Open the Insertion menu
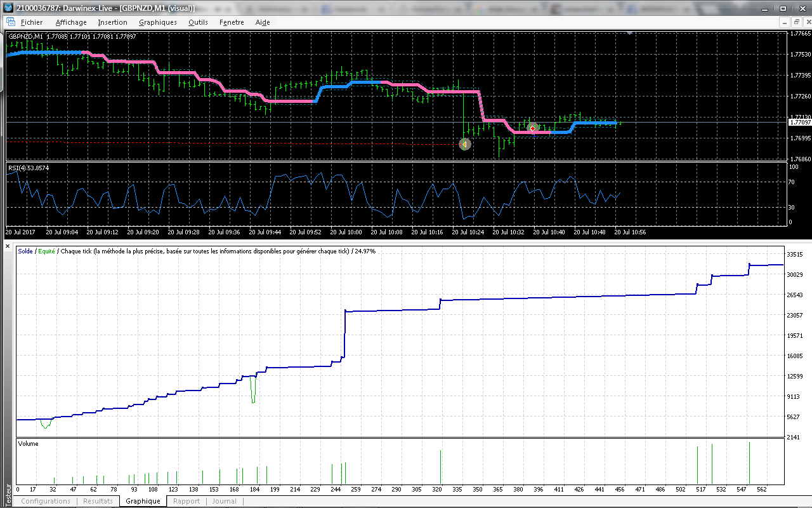The width and height of the screenshot is (812, 508). (x=112, y=22)
